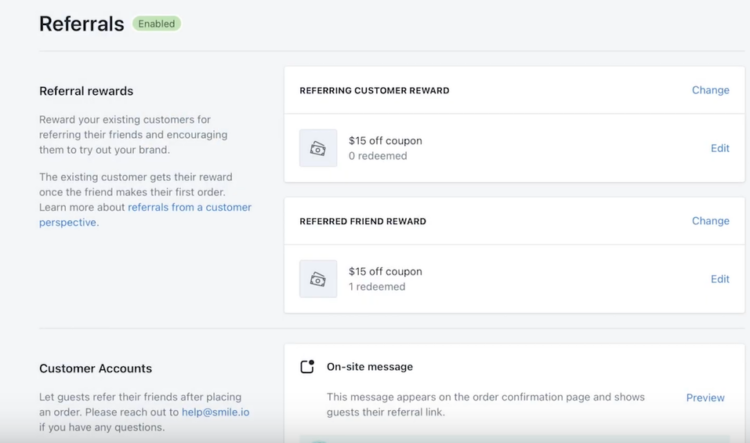Screen dimensions: 750x443
Task: Open the help@smile.io email link
Action: [x=215, y=412]
